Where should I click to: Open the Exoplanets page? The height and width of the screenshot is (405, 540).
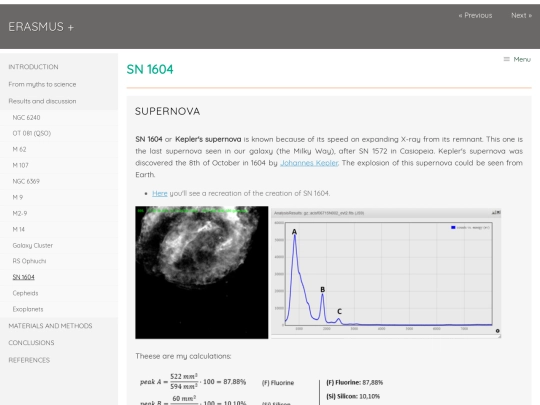tap(28, 309)
